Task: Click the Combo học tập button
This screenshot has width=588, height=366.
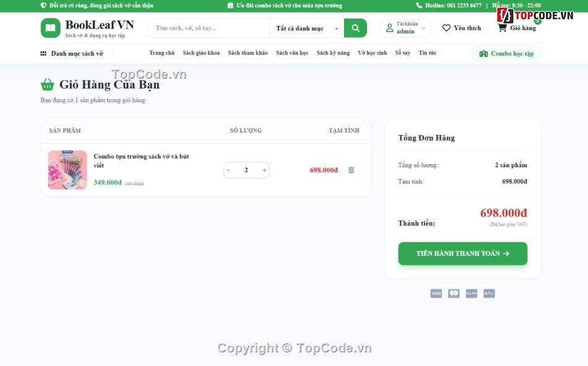Action: tap(507, 54)
